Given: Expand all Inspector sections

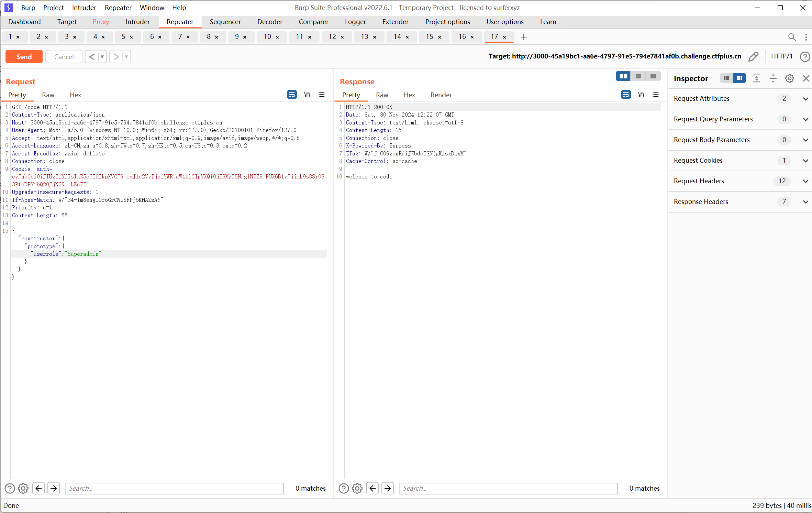Looking at the screenshot, I should 756,78.
